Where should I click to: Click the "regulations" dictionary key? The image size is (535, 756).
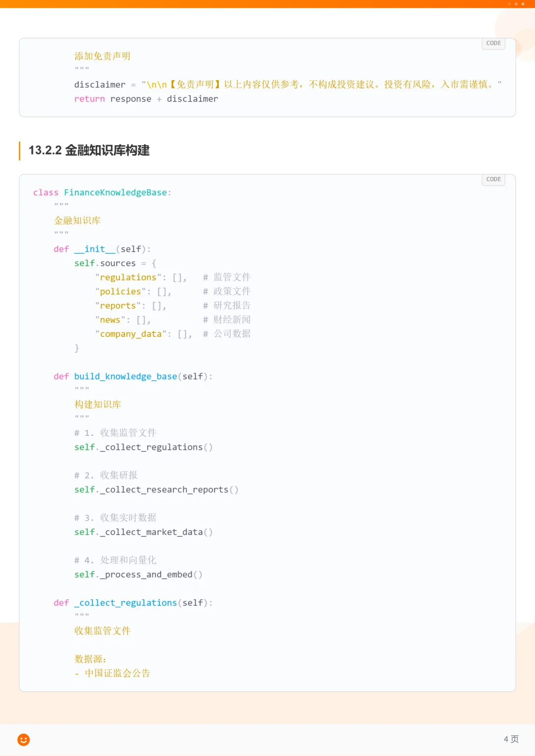pyautogui.click(x=128, y=277)
